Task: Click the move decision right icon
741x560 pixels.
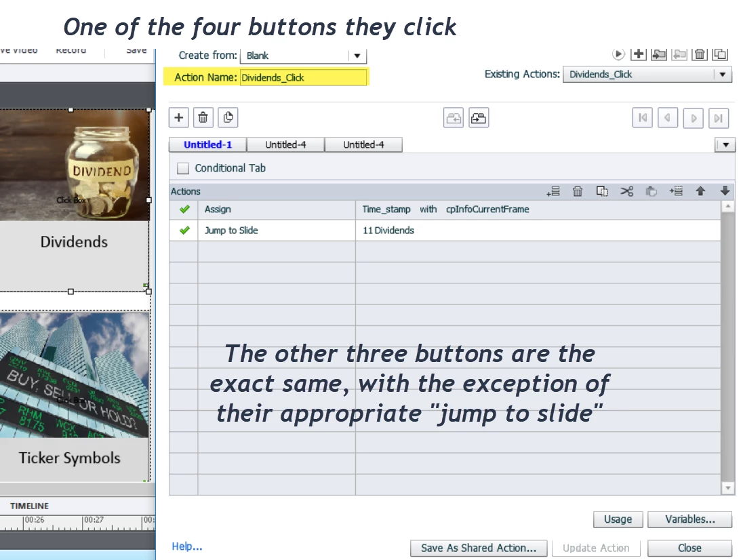Action: [x=479, y=118]
